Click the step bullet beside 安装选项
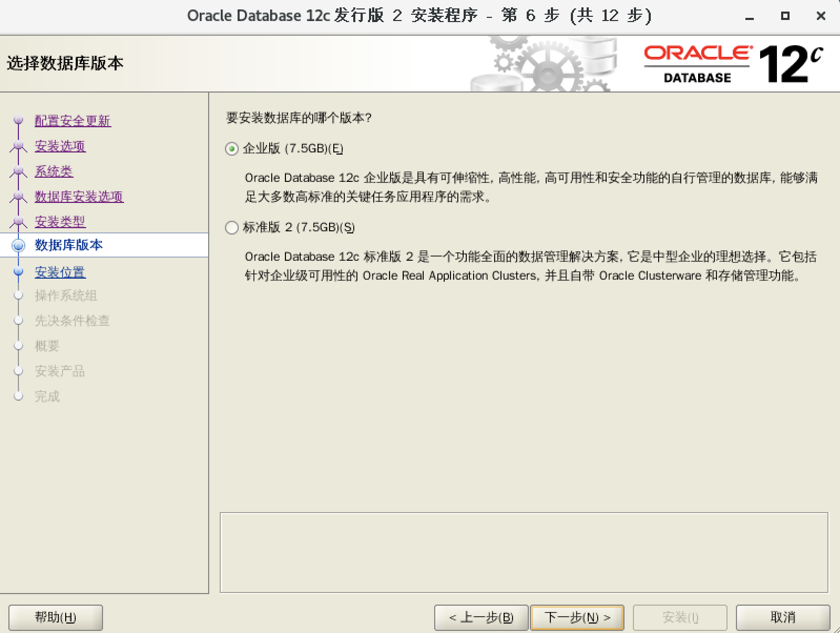 click(18, 146)
